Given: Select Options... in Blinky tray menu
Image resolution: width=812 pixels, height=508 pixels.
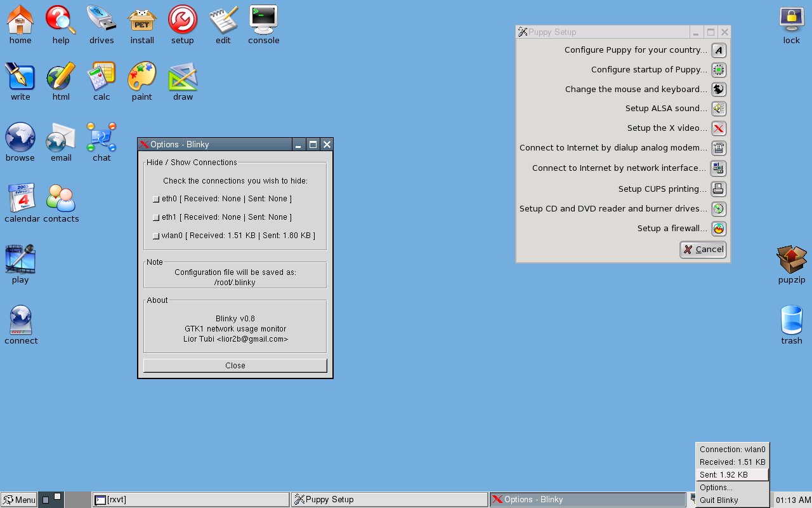Looking at the screenshot, I should (x=732, y=488).
